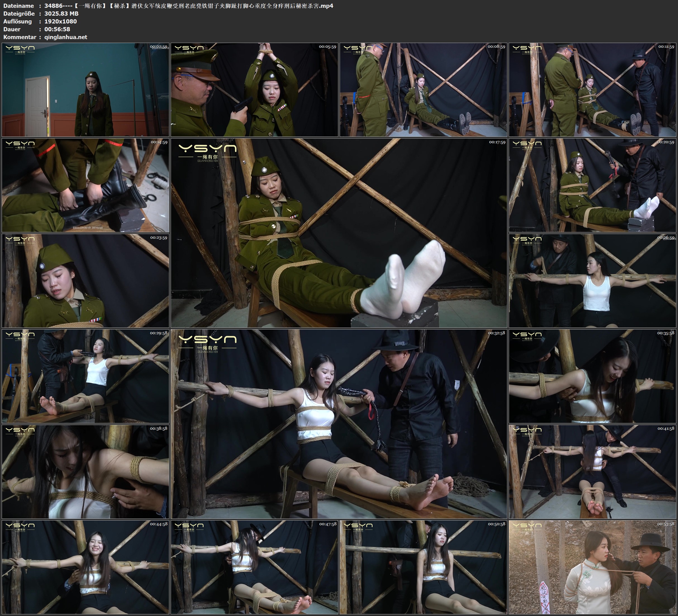Open the thumbnail timestamped 00:14:59
678x616 pixels.
pos(85,185)
